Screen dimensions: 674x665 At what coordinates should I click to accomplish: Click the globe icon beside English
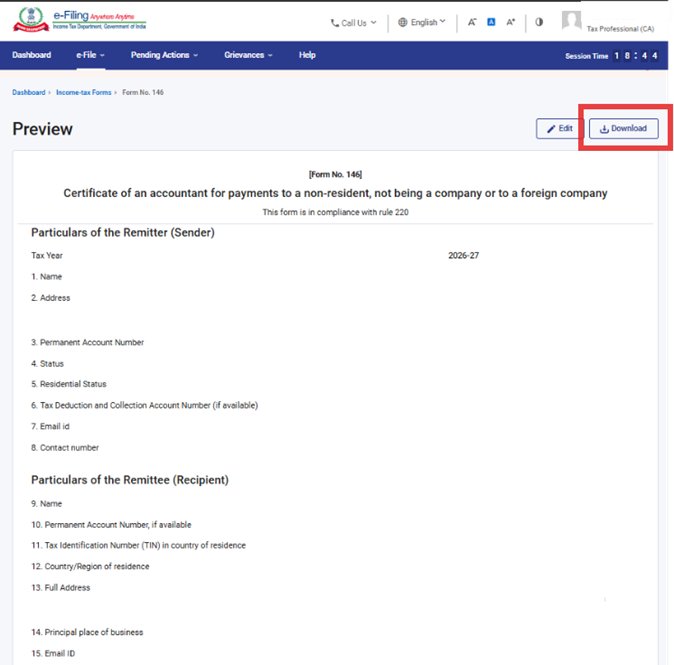point(403,22)
